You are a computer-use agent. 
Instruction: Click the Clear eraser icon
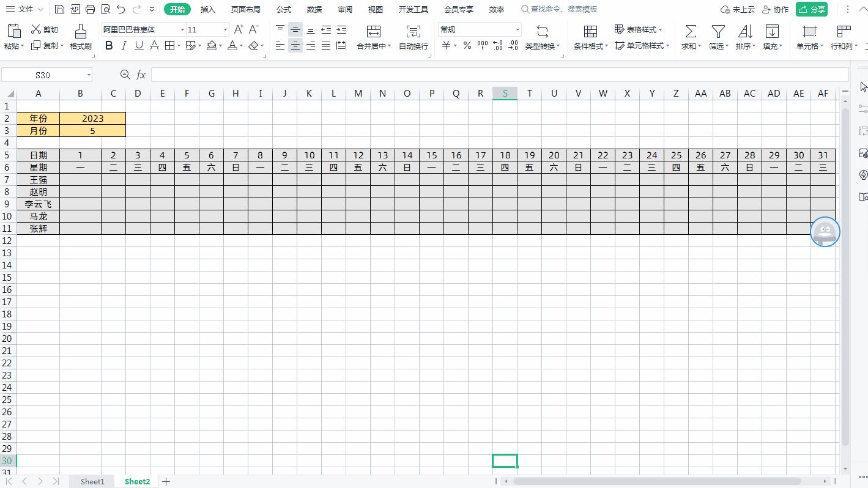[x=254, y=45]
